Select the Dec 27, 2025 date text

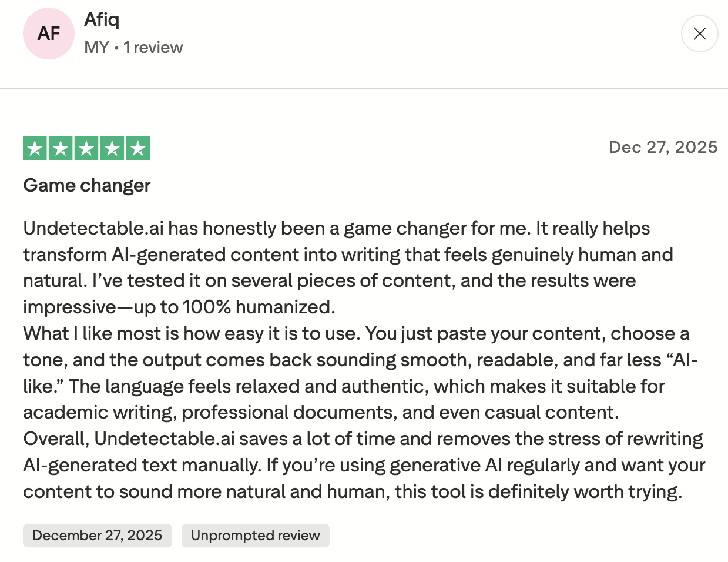[663, 147]
